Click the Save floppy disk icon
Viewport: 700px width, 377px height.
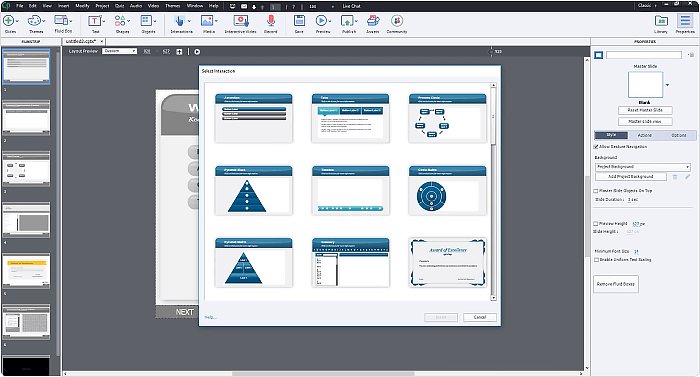click(x=299, y=21)
